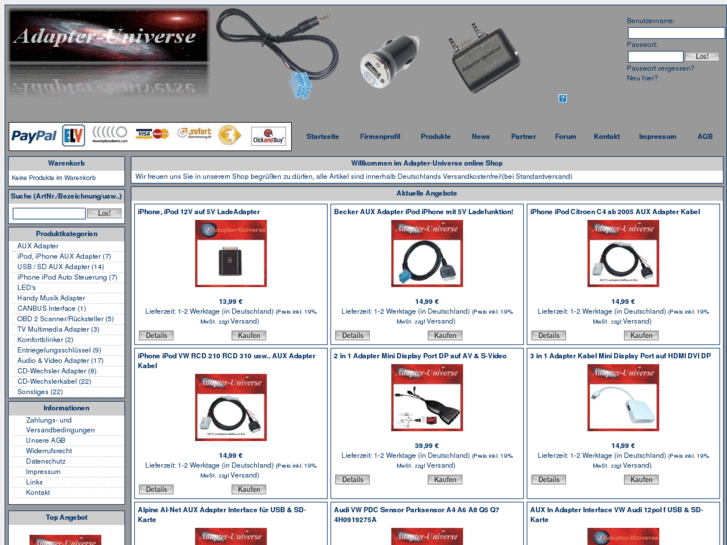The height and width of the screenshot is (545, 727).
Task: Open Impressum in the top navigation
Action: point(657,136)
